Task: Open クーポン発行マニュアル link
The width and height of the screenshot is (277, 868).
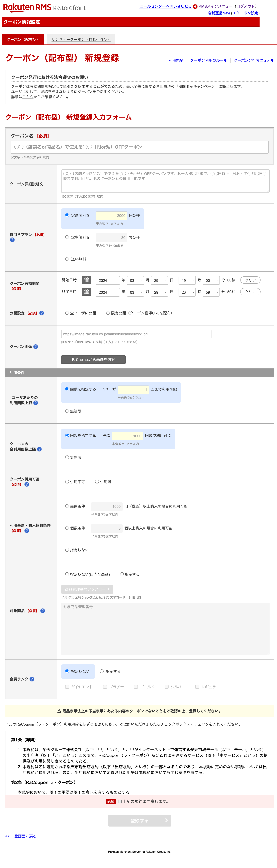Action: click(254, 60)
